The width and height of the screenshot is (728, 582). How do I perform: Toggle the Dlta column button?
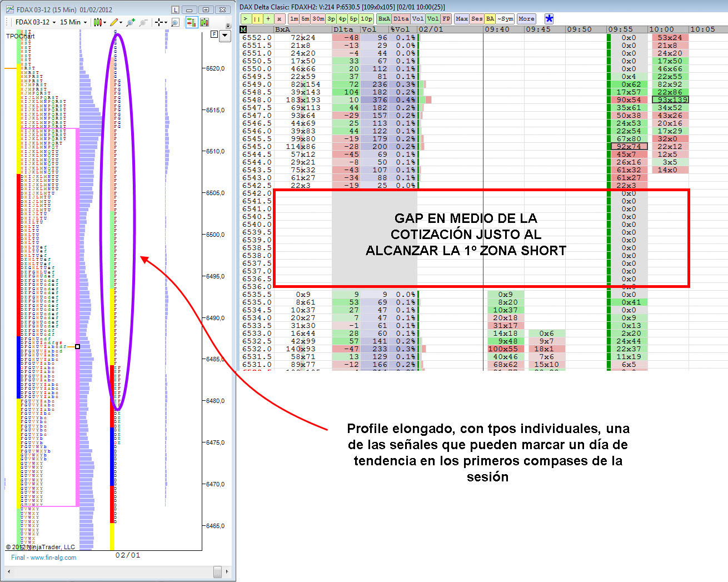point(401,19)
